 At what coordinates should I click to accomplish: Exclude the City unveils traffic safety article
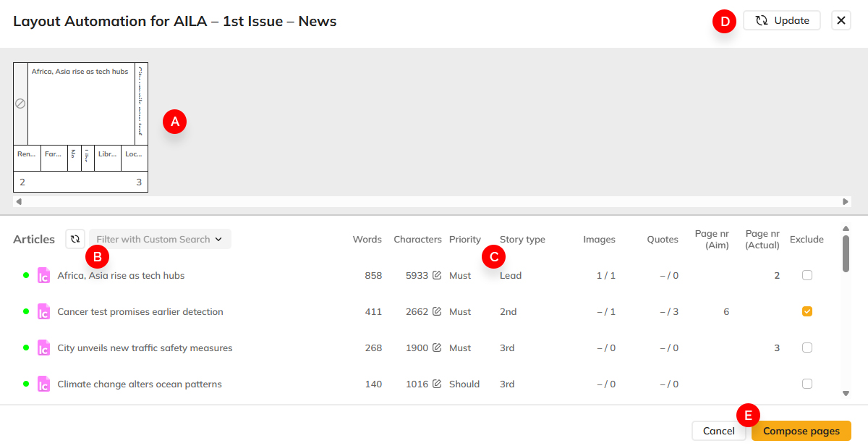tap(807, 348)
